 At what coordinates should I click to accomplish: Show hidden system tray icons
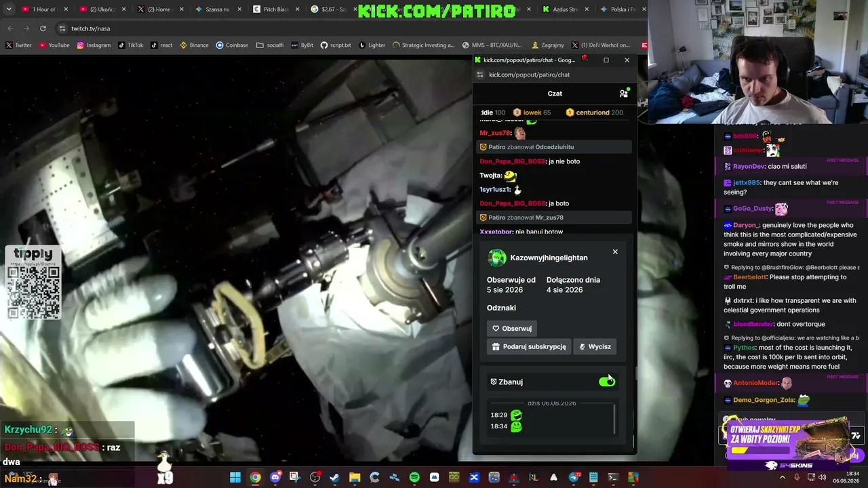click(x=782, y=478)
